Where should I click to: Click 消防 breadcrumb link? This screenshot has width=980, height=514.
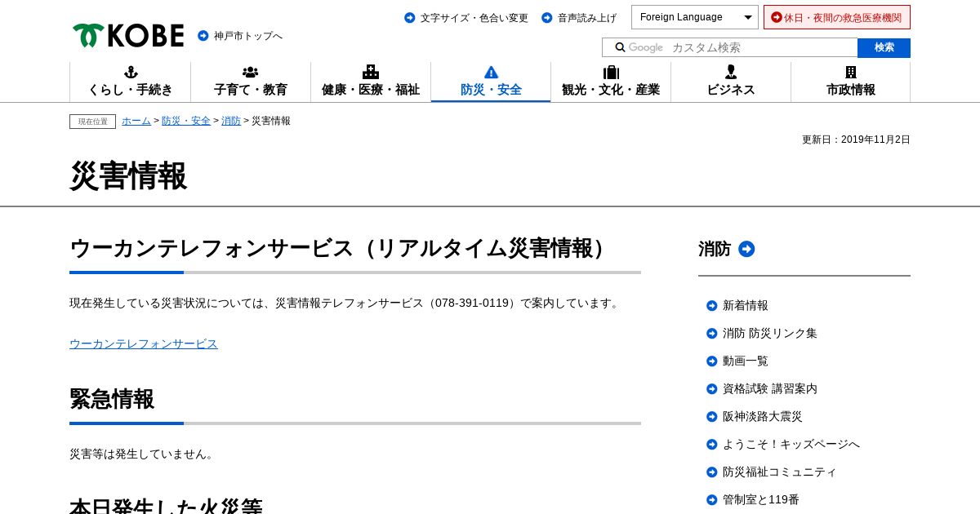[x=231, y=121]
